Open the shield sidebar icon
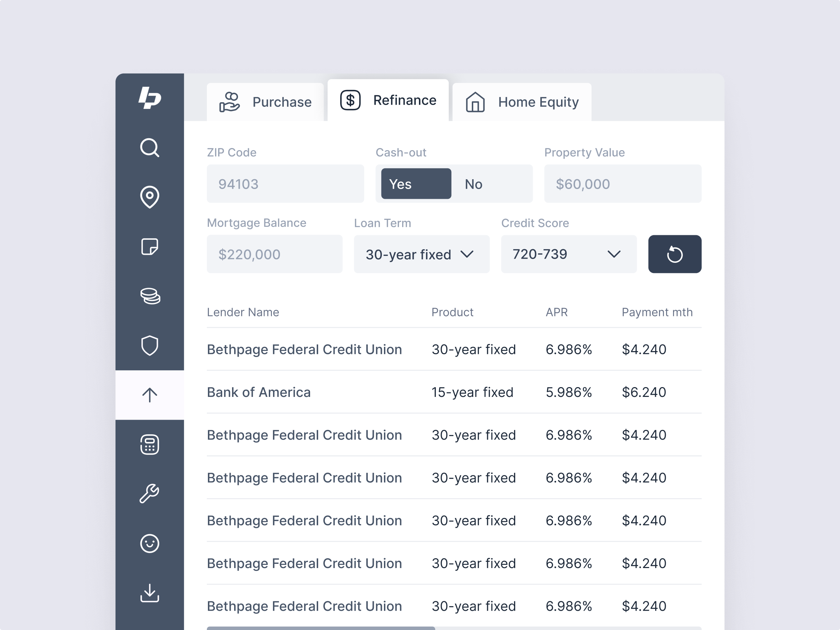This screenshot has width=840, height=630. point(149,345)
